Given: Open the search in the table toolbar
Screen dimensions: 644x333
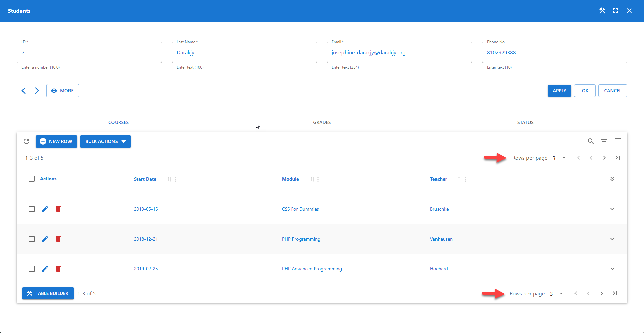Looking at the screenshot, I should [591, 141].
